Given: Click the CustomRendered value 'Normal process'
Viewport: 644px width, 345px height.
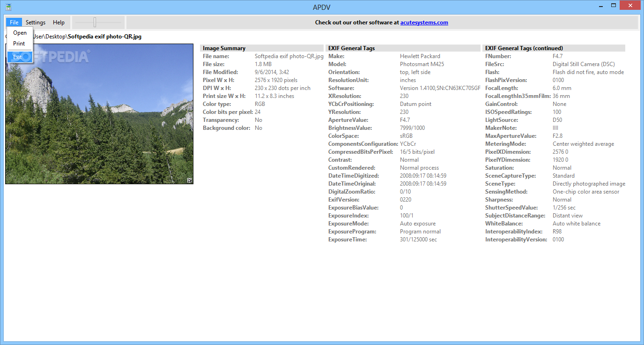Looking at the screenshot, I should click(x=420, y=168).
